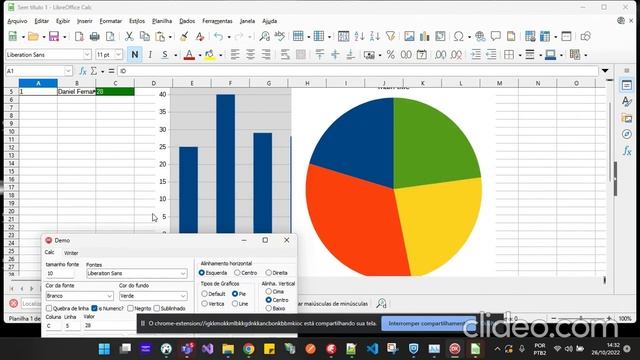Image resolution: width=640 pixels, height=360 pixels.
Task: Enable the Sublinhado checkbox
Action: coord(157,308)
